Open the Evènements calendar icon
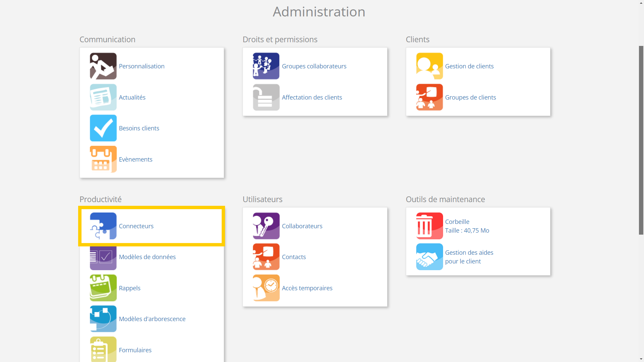The image size is (644, 362). (x=103, y=159)
